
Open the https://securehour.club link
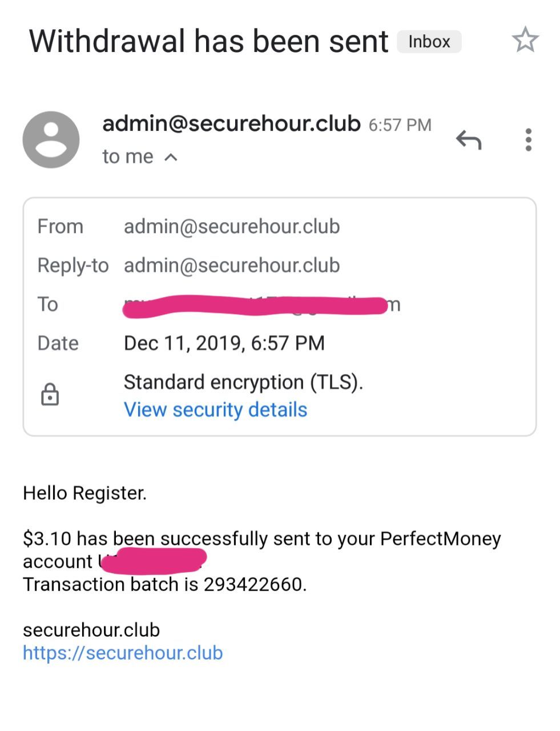tap(123, 653)
